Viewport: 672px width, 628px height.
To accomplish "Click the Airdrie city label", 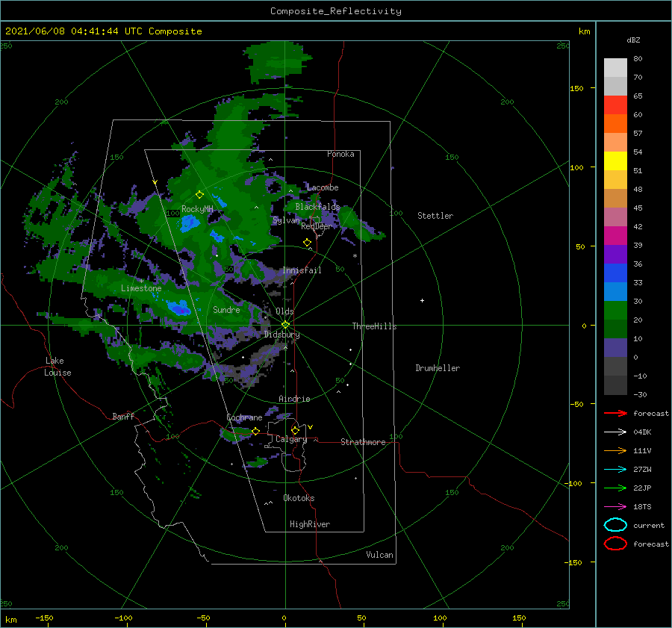I will coord(294,399).
